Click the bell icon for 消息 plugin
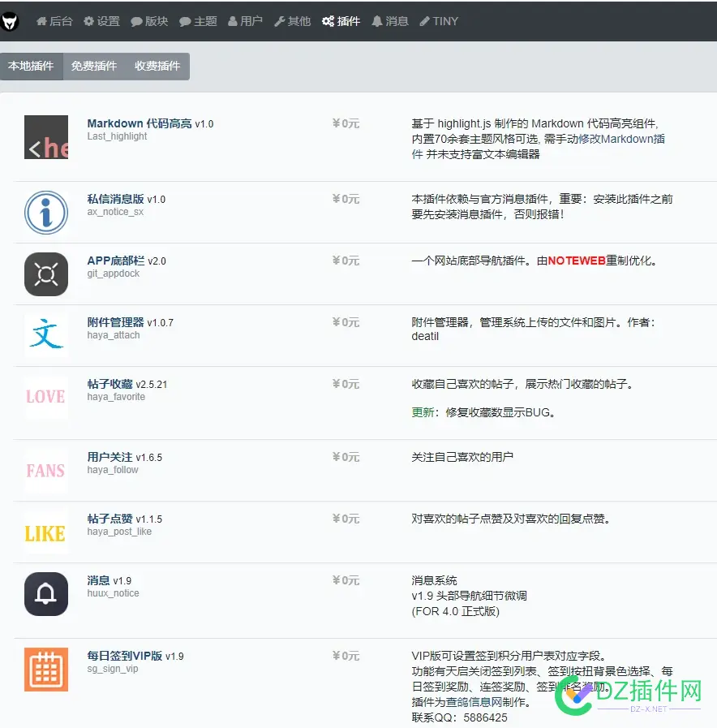 tap(46, 593)
